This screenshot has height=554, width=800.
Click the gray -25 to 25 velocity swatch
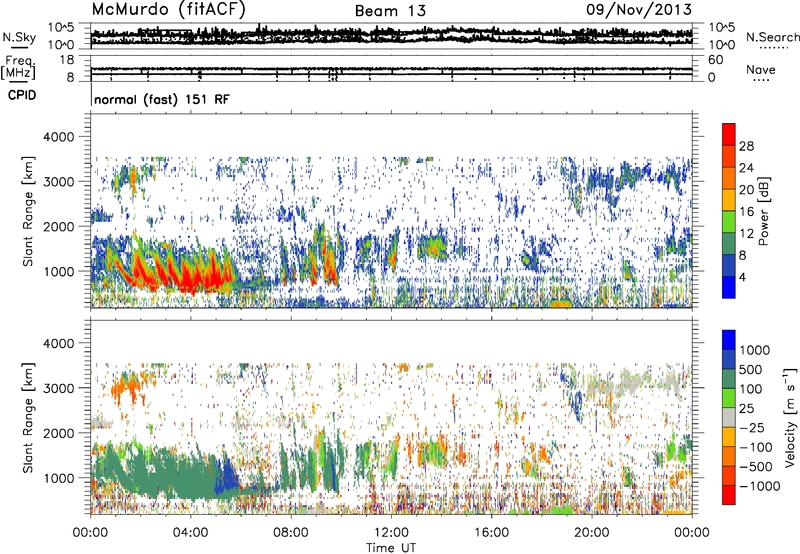[x=729, y=418]
